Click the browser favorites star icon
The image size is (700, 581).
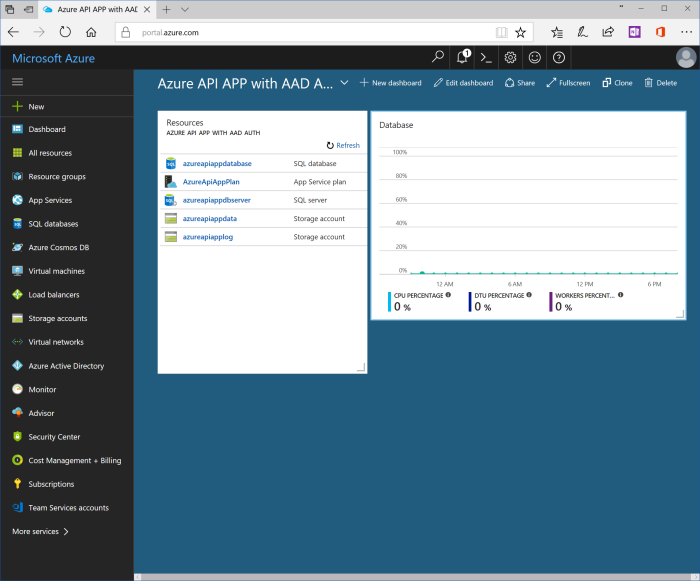tap(521, 32)
